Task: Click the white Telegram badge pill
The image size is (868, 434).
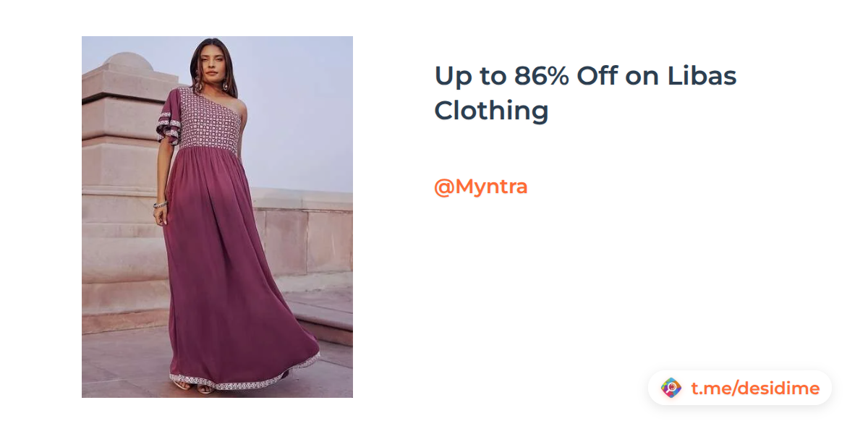Action: point(740,388)
